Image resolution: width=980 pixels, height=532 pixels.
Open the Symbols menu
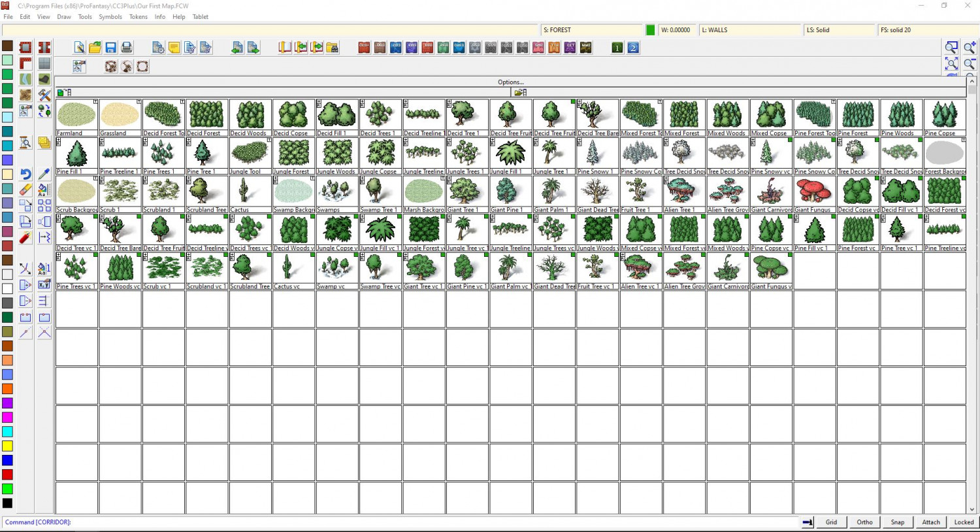110,17
